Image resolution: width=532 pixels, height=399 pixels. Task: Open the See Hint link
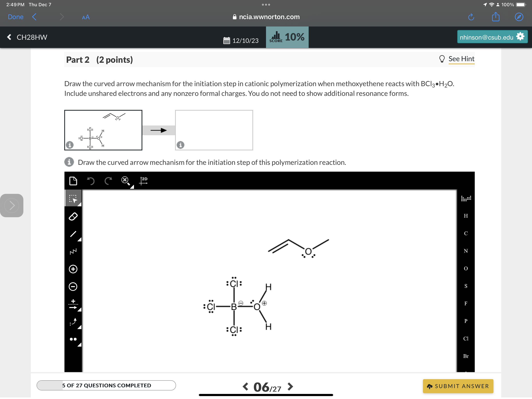click(x=461, y=59)
